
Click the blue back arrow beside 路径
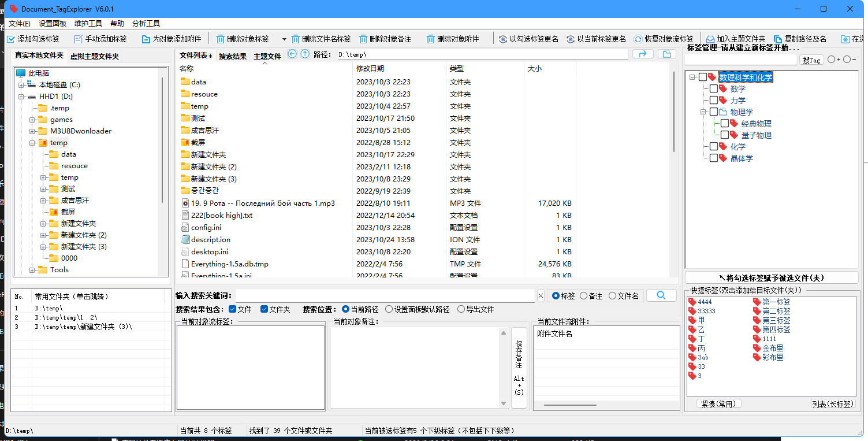(x=292, y=54)
